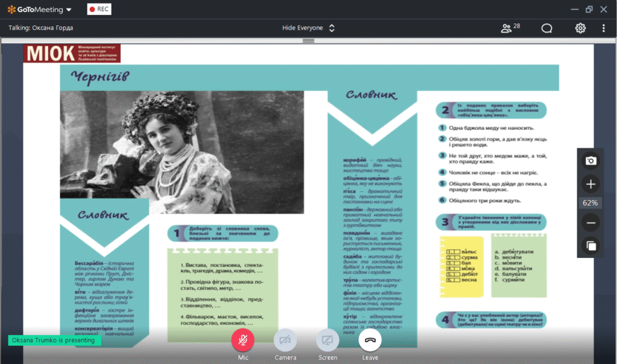Open the three-dot more options menu
This screenshot has width=617, height=364.
tap(604, 28)
